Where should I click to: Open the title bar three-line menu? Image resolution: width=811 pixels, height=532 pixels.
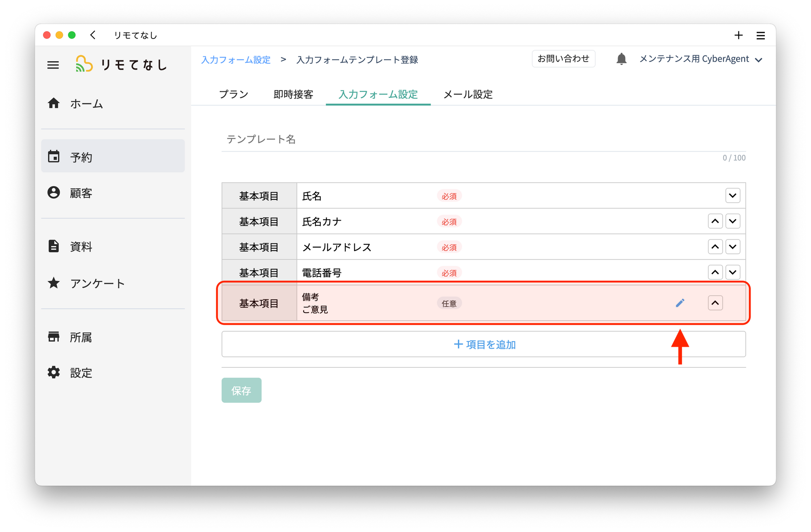pos(760,36)
